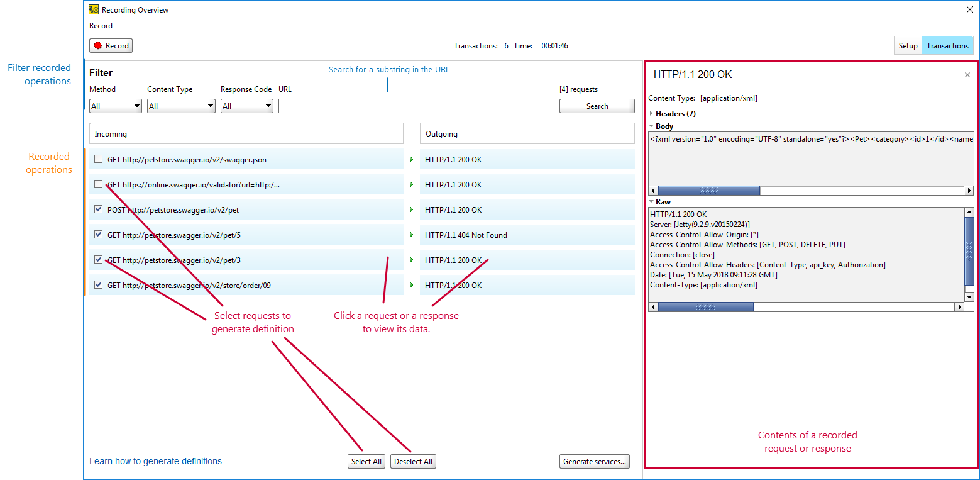
Task: Click the right arrow of the Raw scrollbar
Action: click(x=960, y=307)
